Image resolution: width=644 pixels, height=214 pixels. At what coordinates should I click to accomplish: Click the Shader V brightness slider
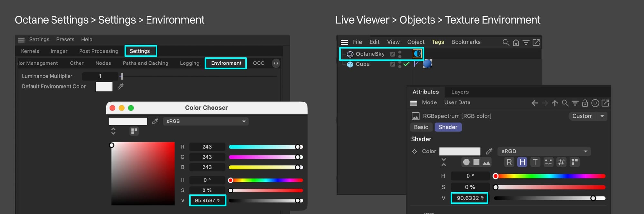[x=550, y=198]
